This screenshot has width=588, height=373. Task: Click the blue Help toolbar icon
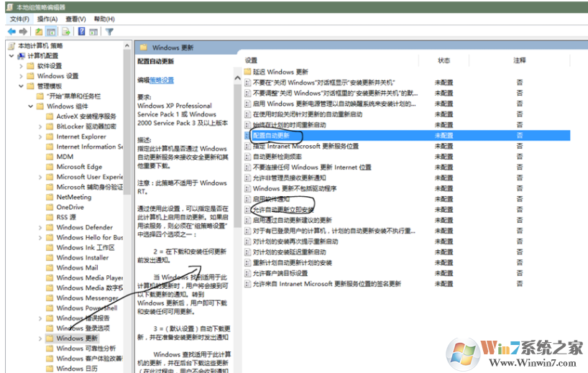click(x=82, y=32)
